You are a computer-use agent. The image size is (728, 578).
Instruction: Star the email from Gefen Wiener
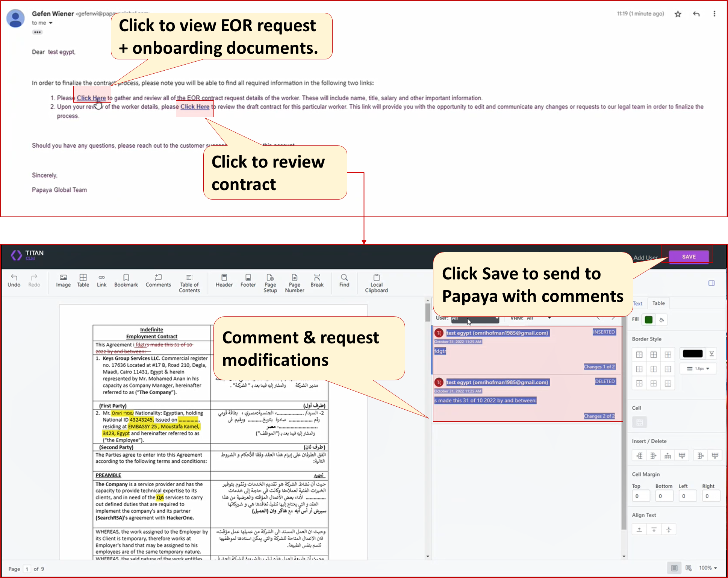pos(678,14)
